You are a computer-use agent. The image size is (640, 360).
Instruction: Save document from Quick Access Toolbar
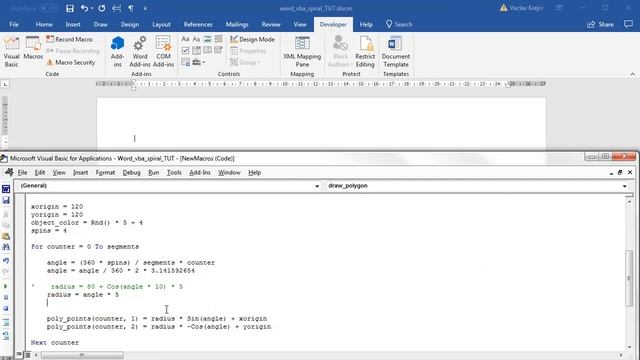click(x=70, y=8)
